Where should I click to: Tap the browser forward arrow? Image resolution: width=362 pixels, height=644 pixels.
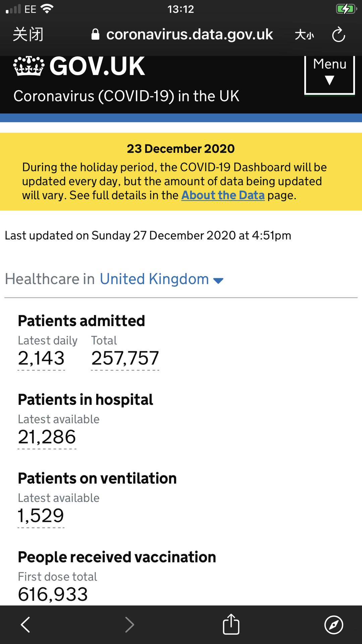(129, 625)
